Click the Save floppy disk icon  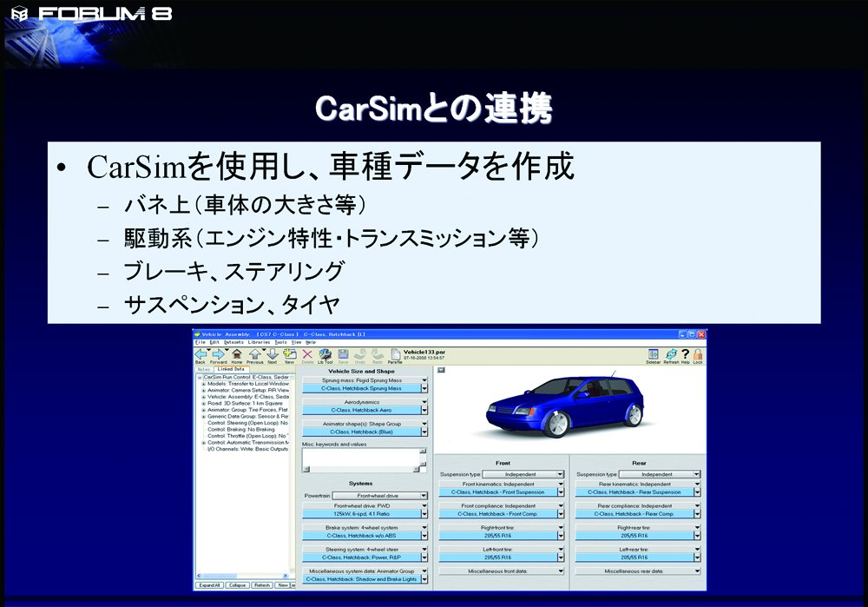click(343, 354)
